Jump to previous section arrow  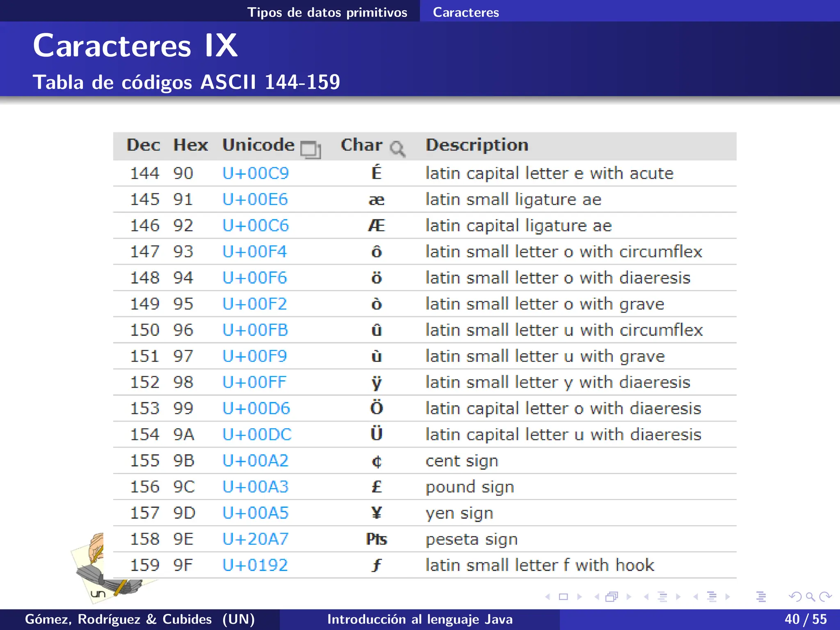pyautogui.click(x=696, y=597)
